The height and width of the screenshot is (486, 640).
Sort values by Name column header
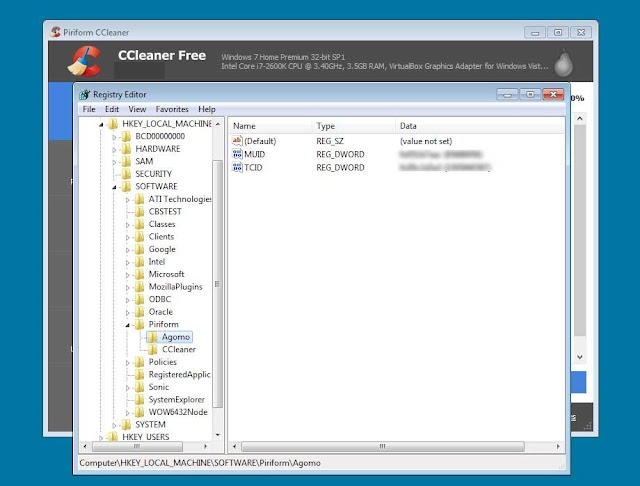point(270,126)
